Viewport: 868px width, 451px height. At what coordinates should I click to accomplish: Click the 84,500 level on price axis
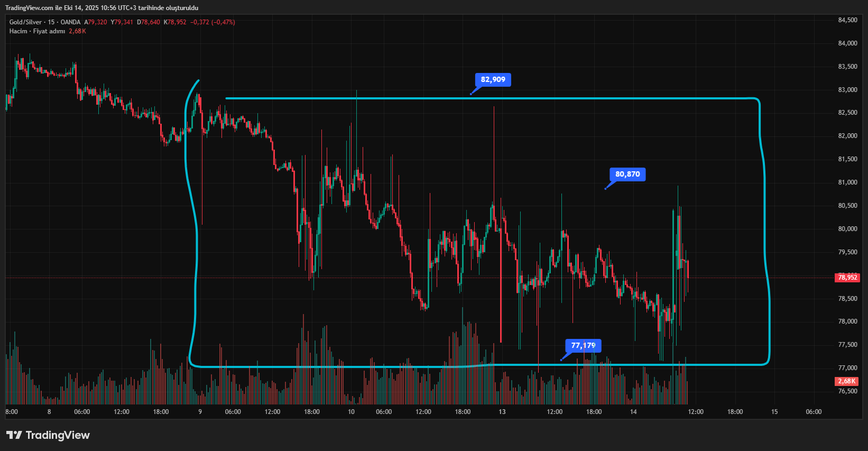coord(847,20)
